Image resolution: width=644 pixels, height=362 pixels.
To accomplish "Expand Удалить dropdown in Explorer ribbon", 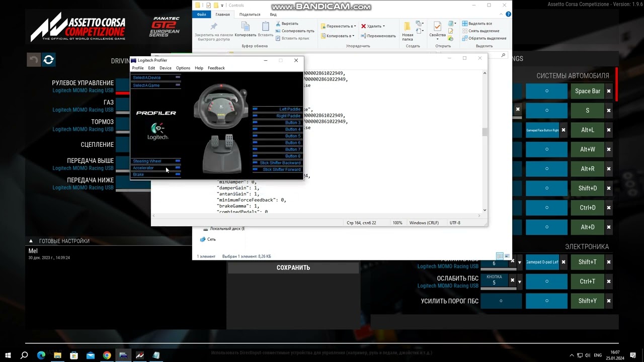I will [x=383, y=26].
